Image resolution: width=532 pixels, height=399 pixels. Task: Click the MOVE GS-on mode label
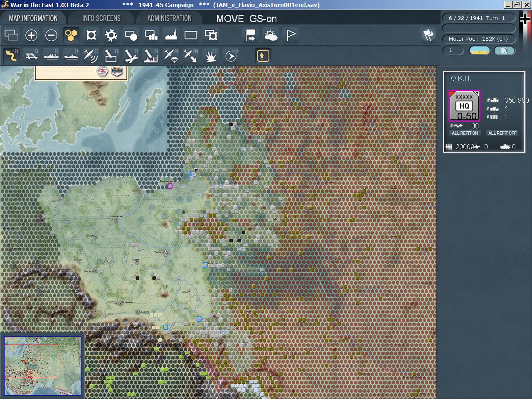pos(246,19)
